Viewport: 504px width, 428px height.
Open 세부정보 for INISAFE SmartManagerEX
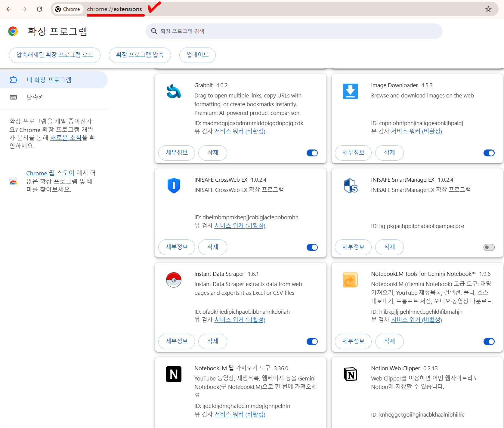[x=353, y=247]
